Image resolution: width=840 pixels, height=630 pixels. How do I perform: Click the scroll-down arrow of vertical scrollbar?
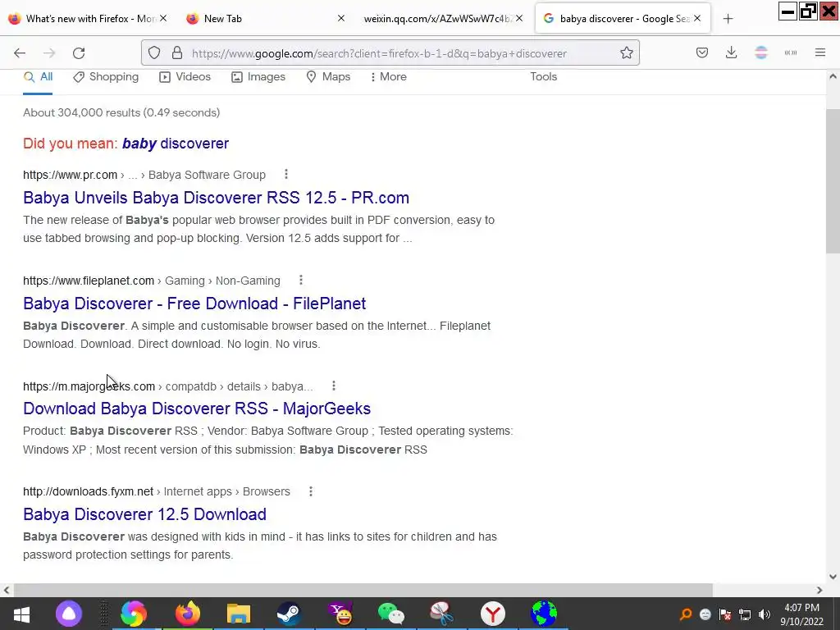coord(833,577)
